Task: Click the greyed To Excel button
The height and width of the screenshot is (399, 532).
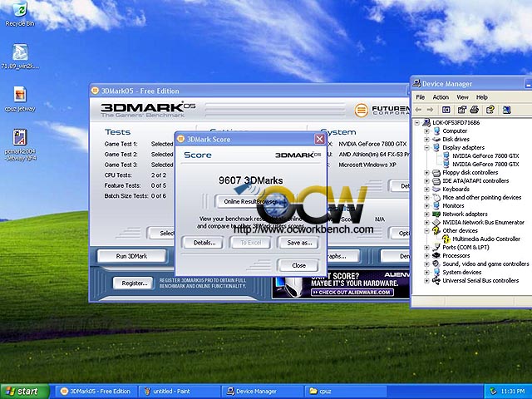Action: [251, 243]
